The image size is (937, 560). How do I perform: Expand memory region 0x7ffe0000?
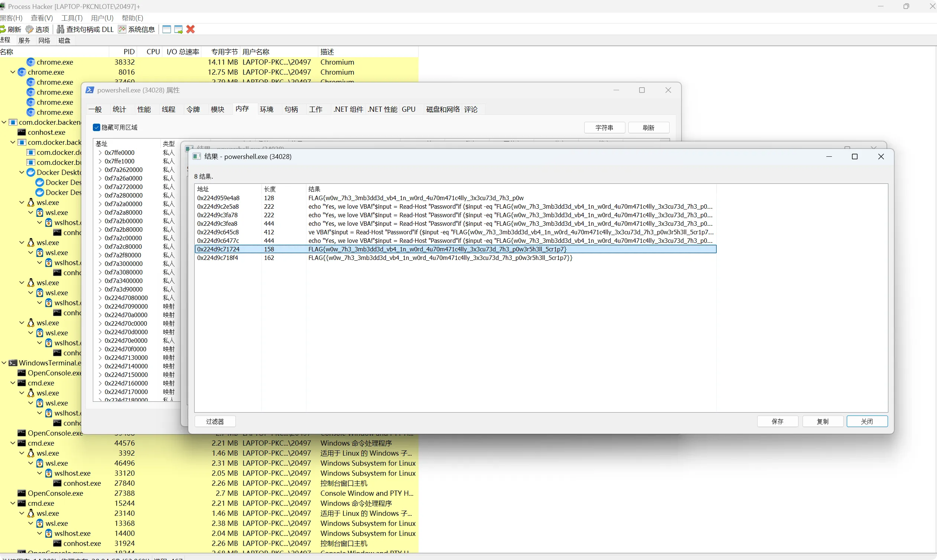coord(100,153)
